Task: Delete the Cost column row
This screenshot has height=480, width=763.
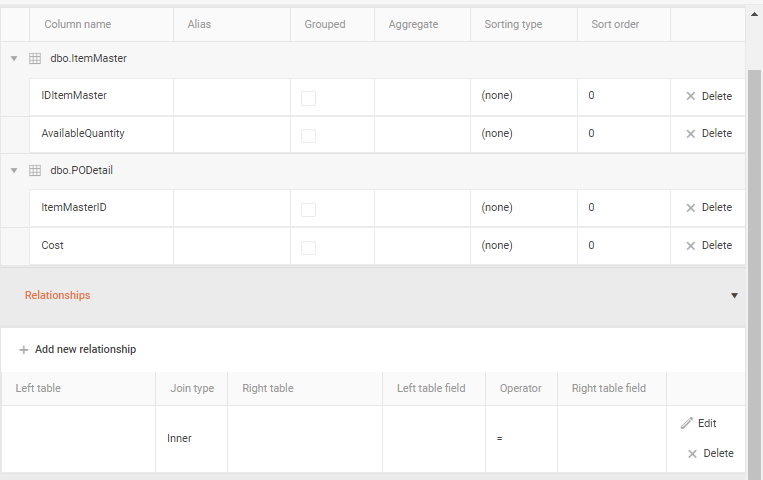Action: [x=708, y=245]
